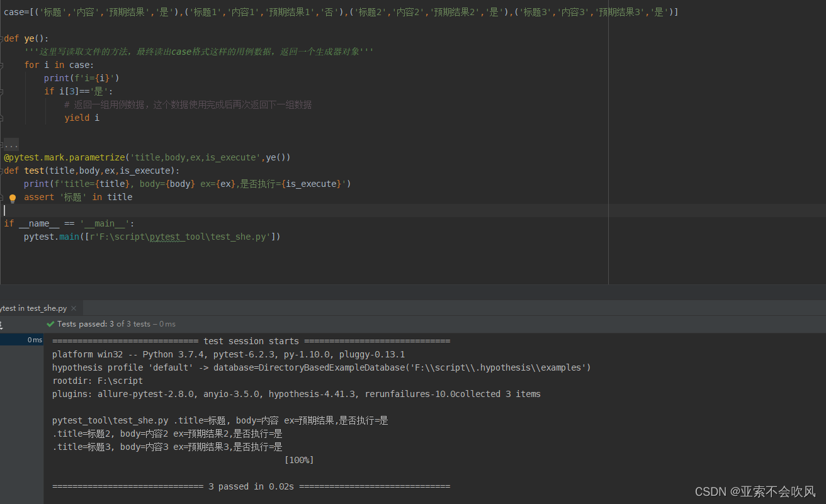Click the gray '# 返回一组用例数据' comment line
Screen dimensions: 826x504
[x=188, y=104]
